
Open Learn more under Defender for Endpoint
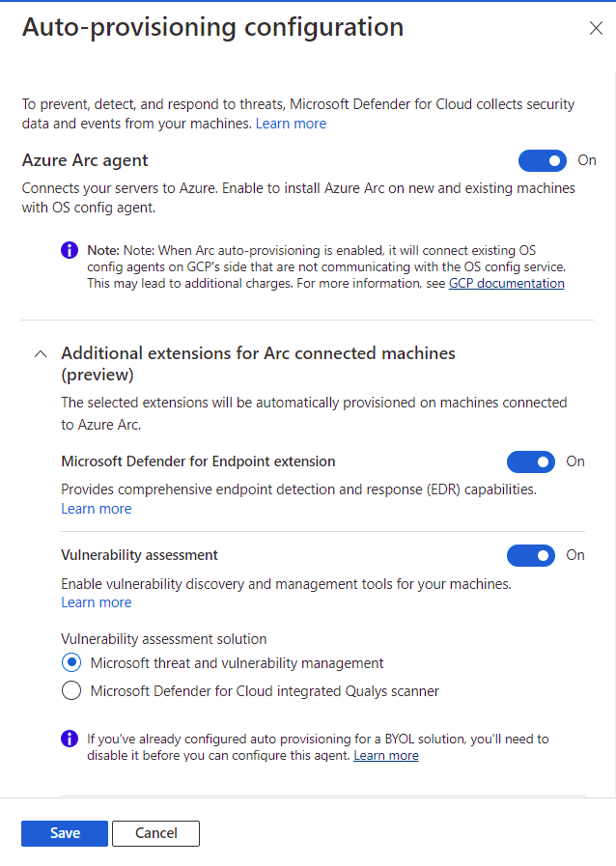[96, 509]
